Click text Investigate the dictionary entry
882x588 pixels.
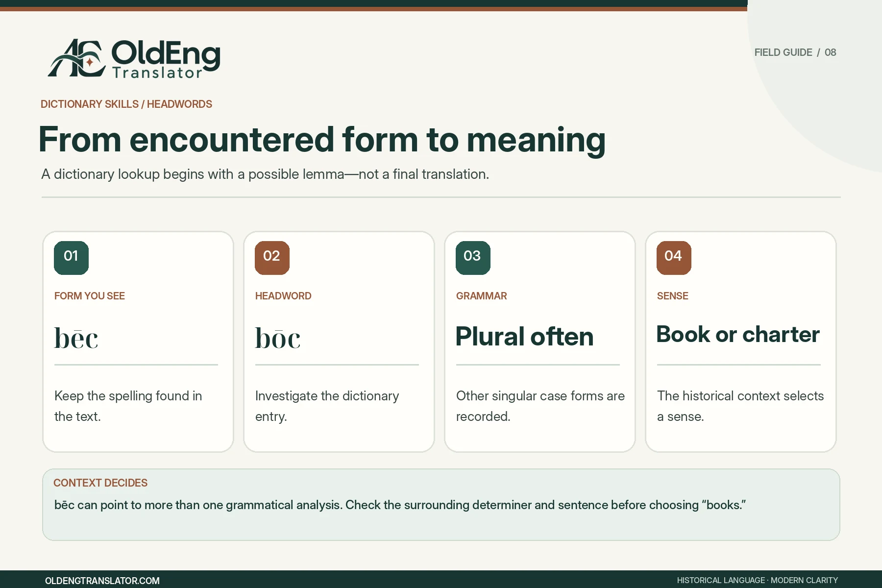327,406
